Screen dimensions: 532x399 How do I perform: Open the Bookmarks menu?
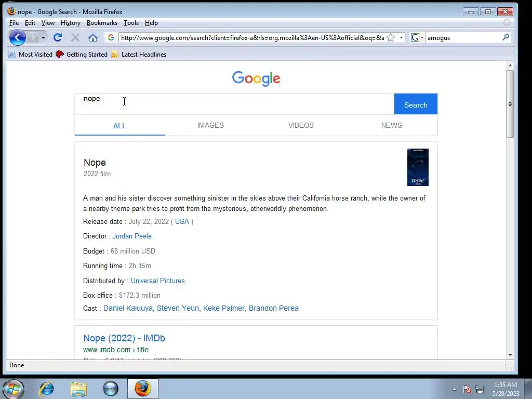pos(102,23)
